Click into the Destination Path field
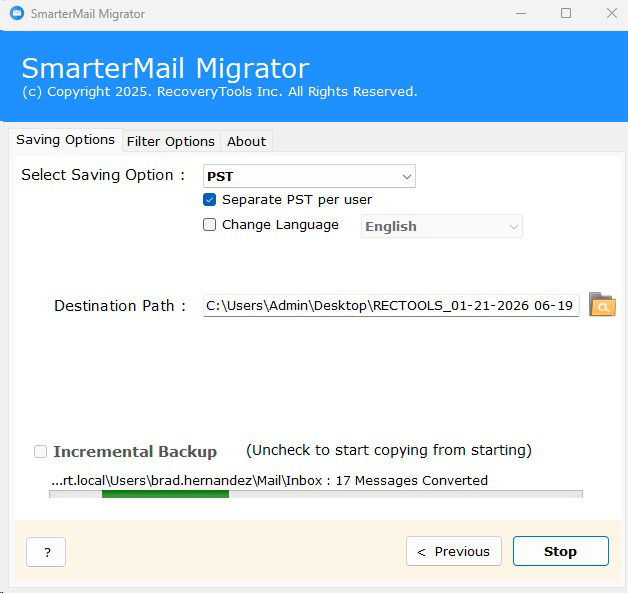 coord(391,306)
